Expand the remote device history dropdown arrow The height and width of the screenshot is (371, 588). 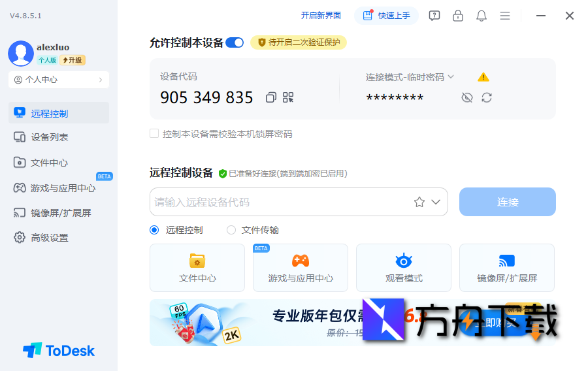coord(436,202)
